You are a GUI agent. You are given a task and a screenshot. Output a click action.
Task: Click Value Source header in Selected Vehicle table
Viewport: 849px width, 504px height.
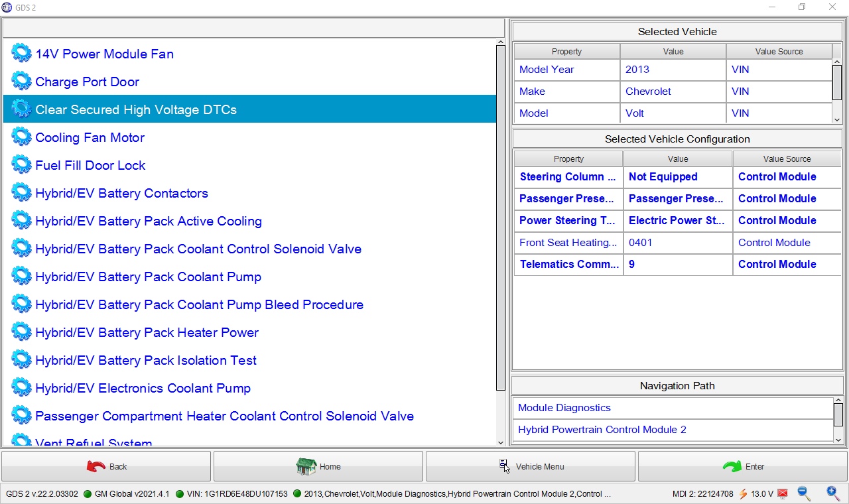(779, 51)
